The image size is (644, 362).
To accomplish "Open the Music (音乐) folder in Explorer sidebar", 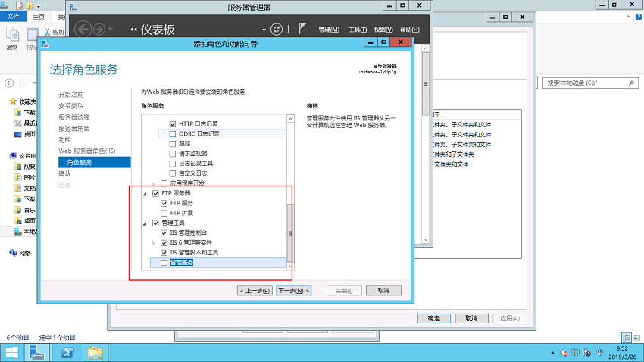I will coord(25,210).
